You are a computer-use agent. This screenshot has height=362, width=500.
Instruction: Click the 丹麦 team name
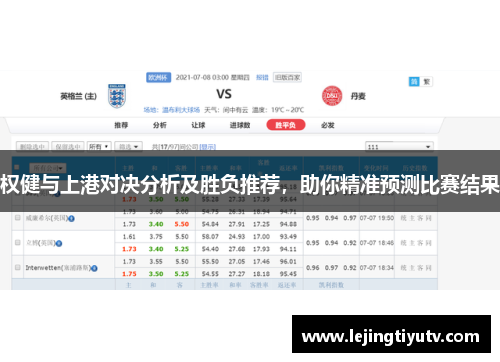358,96
